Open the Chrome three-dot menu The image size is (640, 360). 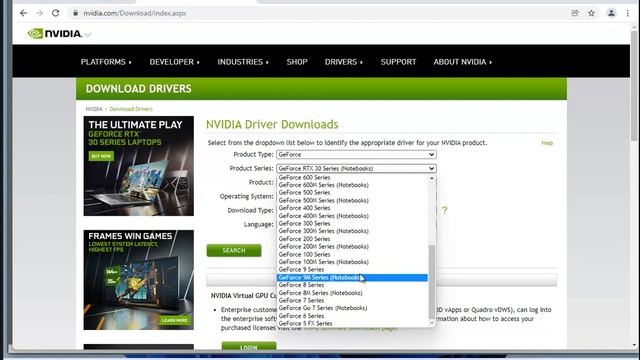[628, 13]
